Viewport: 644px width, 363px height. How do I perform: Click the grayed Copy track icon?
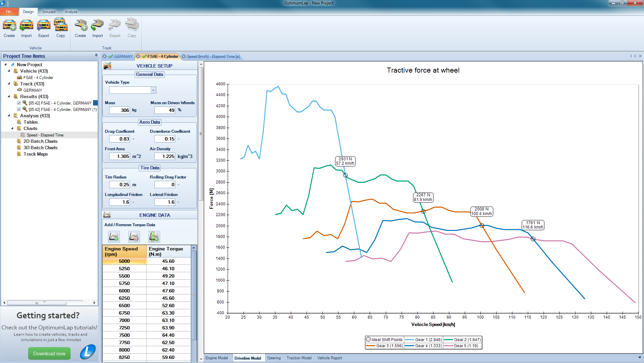[132, 25]
